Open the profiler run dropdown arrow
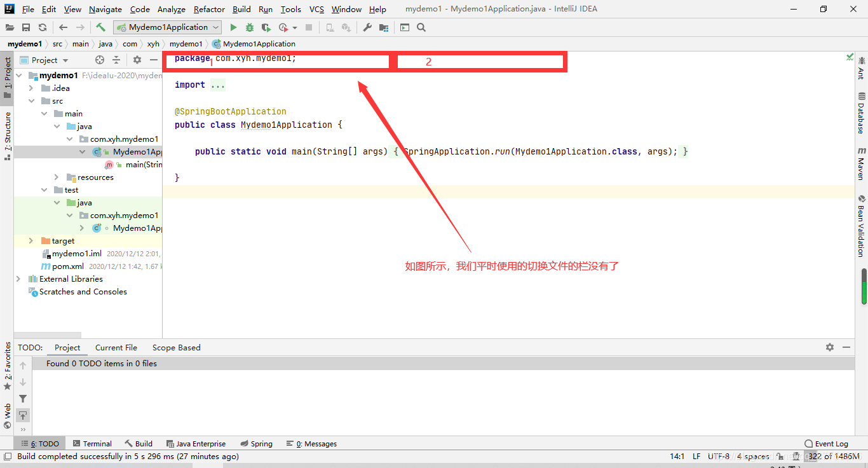This screenshot has height=468, width=868. [295, 27]
